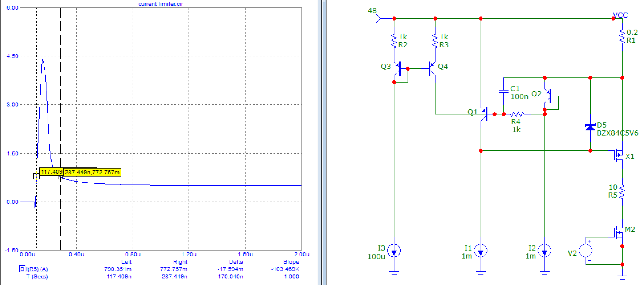The height and width of the screenshot is (285, 644).
Task: Click the time Left value 117.409n
Action: 119,276
